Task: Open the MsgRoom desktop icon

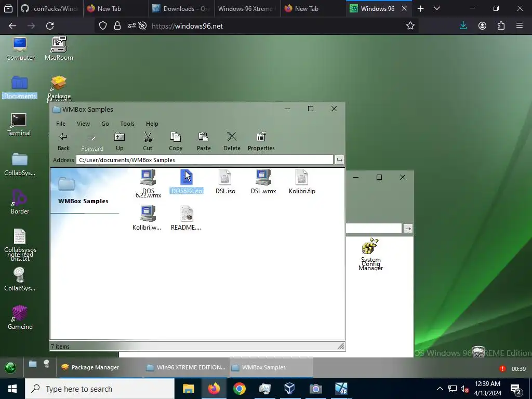Action: tap(59, 48)
